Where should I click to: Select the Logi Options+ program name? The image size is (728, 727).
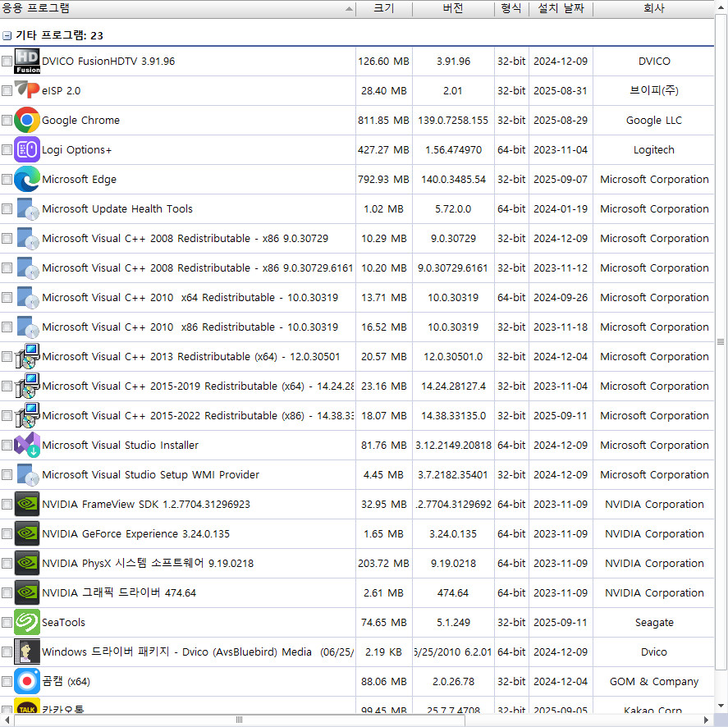(x=76, y=150)
